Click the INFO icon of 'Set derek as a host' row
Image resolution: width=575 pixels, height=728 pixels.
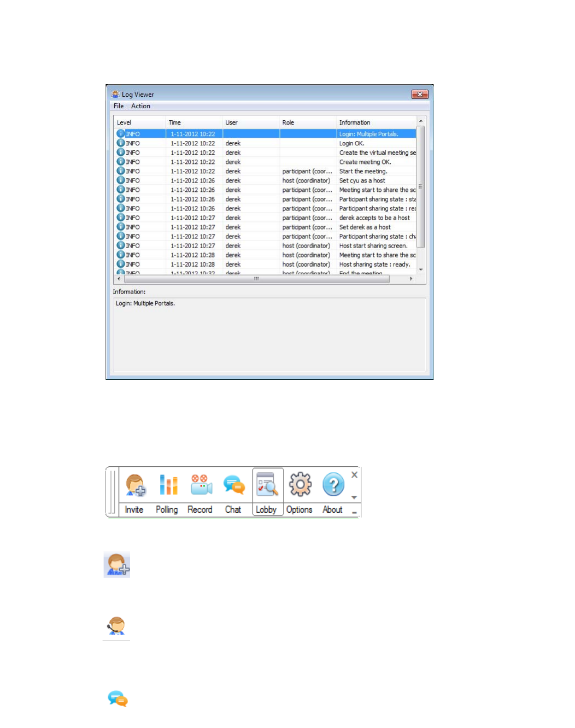(121, 226)
